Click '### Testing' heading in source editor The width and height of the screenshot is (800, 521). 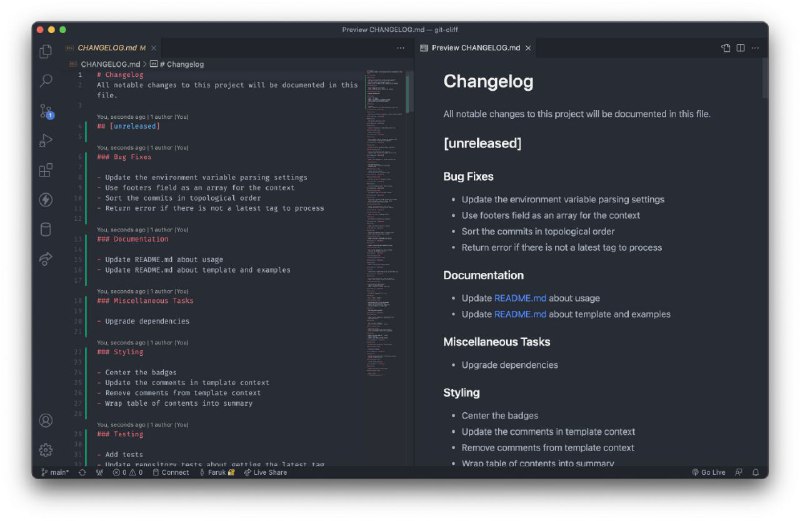[x=120, y=434]
